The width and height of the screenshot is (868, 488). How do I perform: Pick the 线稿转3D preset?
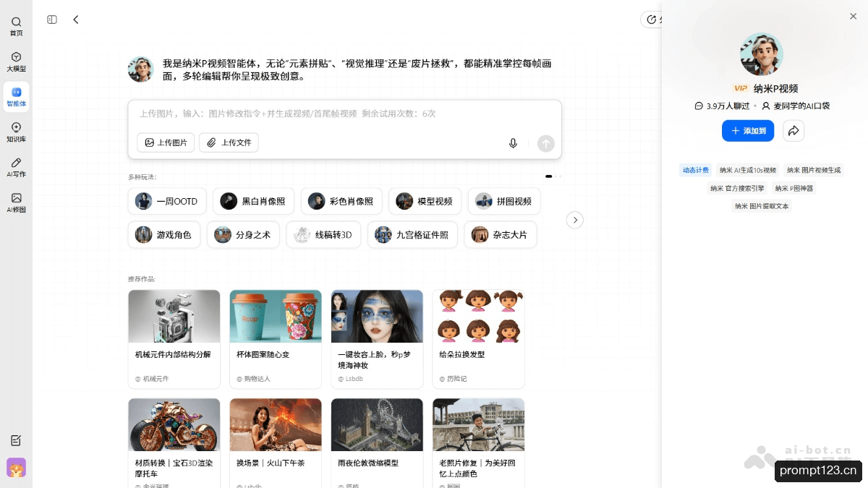tap(323, 234)
